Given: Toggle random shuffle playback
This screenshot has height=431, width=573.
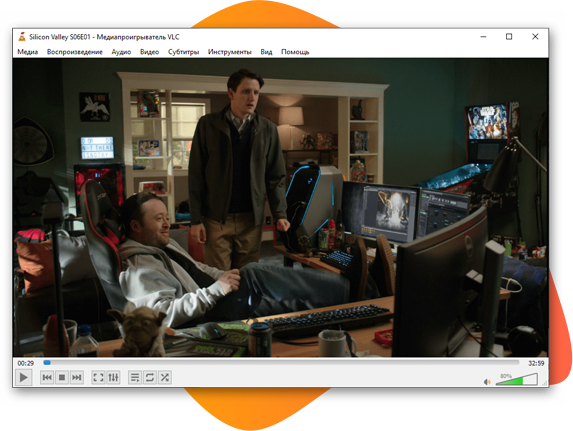Looking at the screenshot, I should tap(165, 377).
